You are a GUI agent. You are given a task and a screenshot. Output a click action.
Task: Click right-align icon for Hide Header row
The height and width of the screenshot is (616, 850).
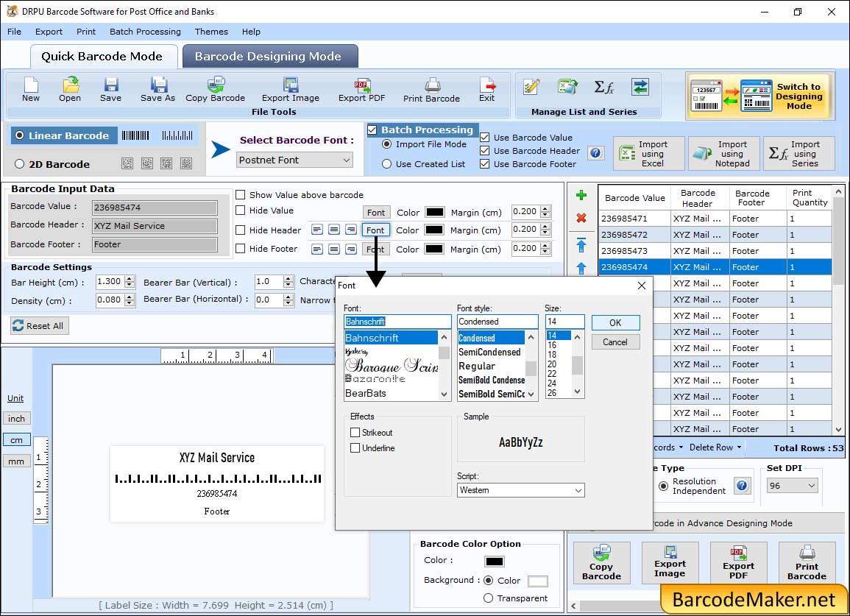[351, 230]
